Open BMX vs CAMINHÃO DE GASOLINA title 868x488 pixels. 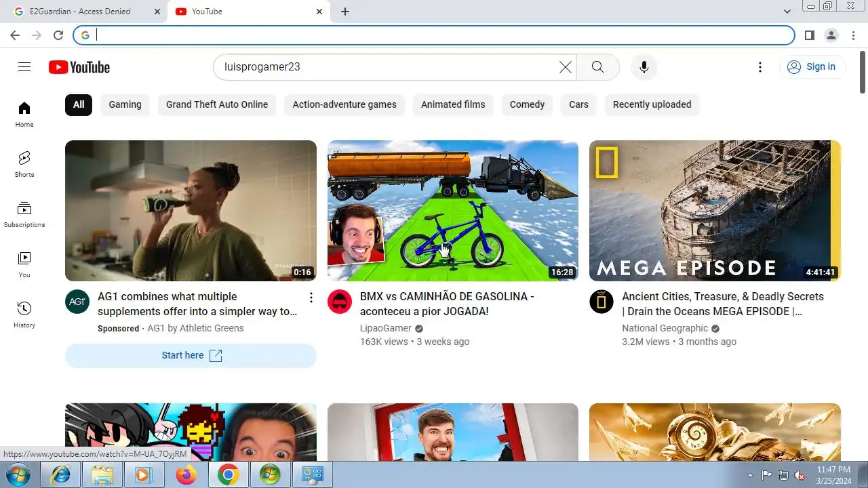(x=447, y=304)
